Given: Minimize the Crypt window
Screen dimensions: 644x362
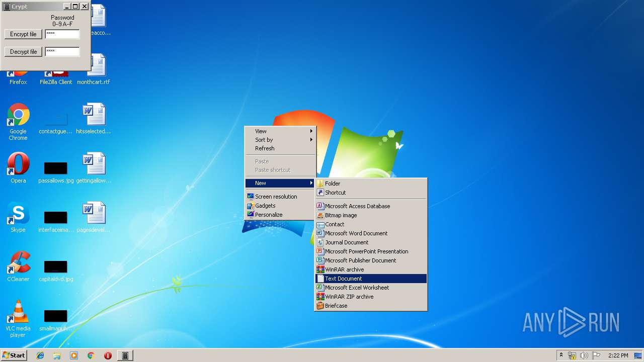Looking at the screenshot, I should tap(67, 7).
